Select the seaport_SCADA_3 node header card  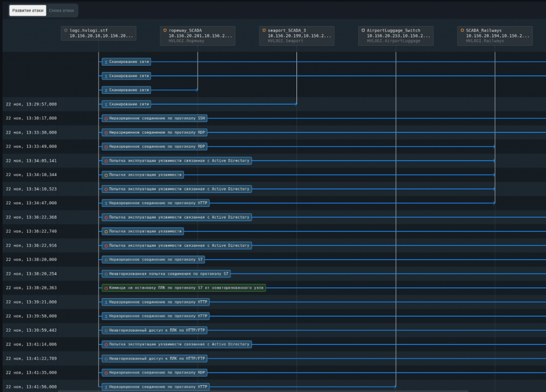[297, 35]
